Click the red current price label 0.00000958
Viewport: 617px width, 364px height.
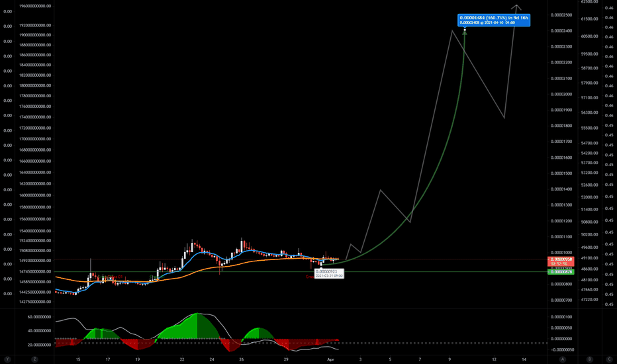(x=560, y=259)
